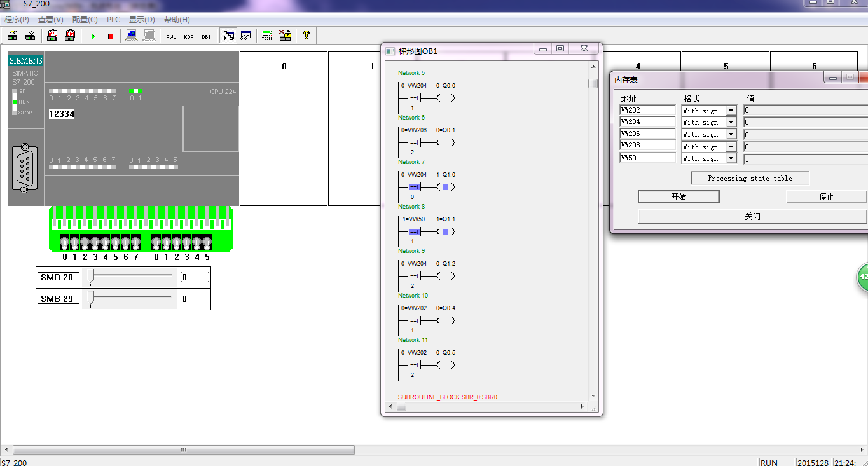Toggle switch 5 in the right switch bank

point(207,242)
